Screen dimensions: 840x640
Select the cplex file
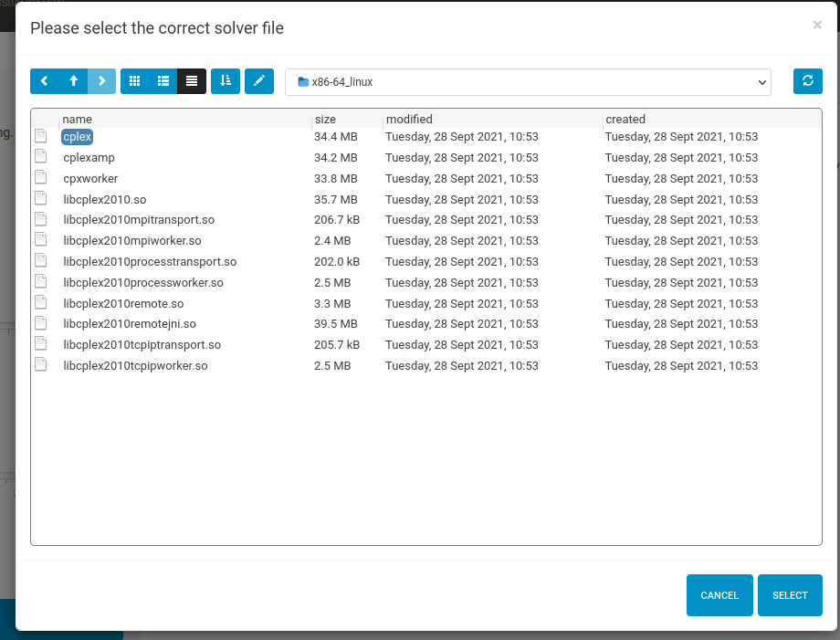click(77, 137)
